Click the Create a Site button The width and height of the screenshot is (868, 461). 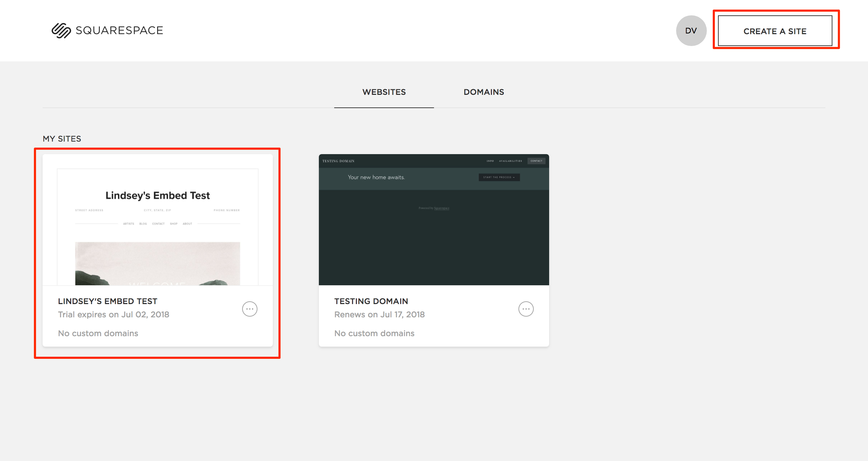click(775, 31)
